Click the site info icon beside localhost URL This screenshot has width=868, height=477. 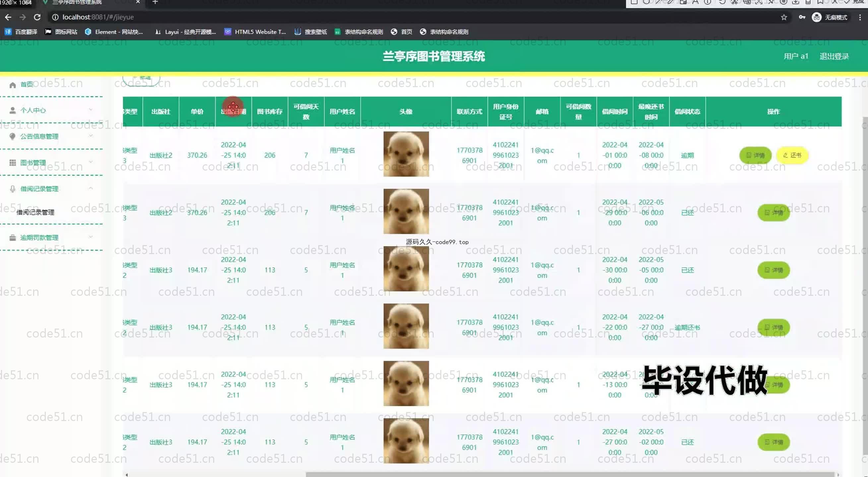click(x=55, y=17)
